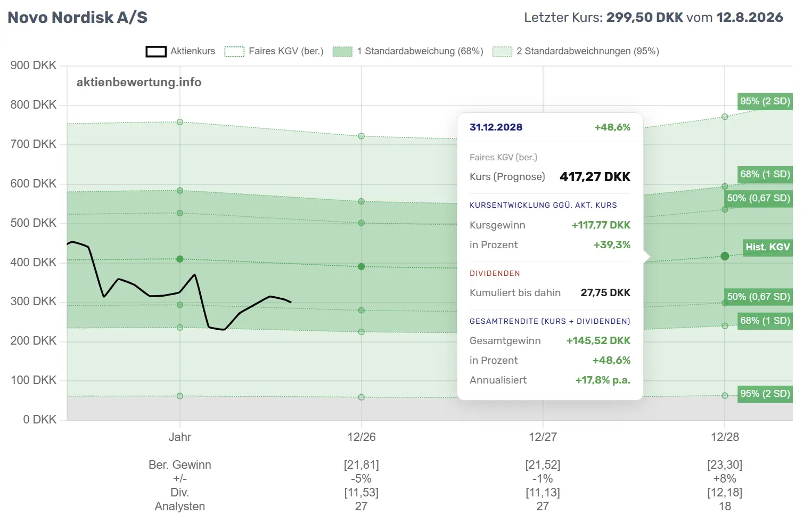Click the cumulative dividend 27,75 DKK

[605, 293]
